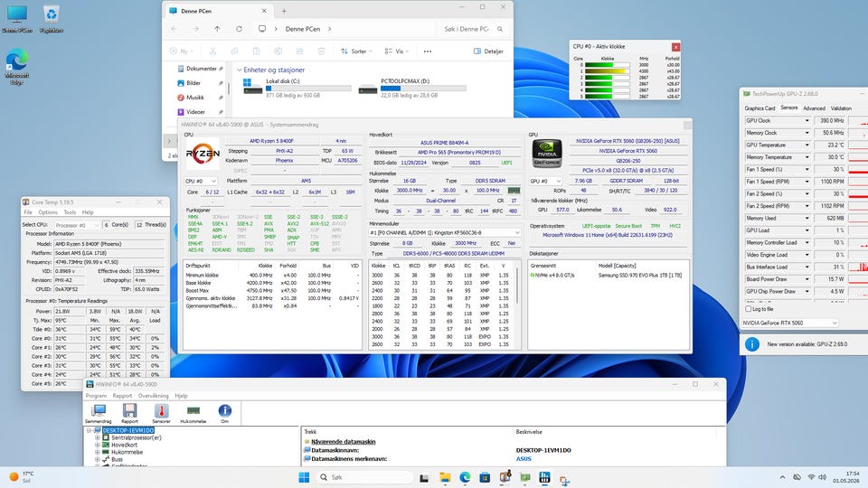Switch to the Advanced tab in GPU-Z
The height and width of the screenshot is (488, 868).
pos(814,108)
